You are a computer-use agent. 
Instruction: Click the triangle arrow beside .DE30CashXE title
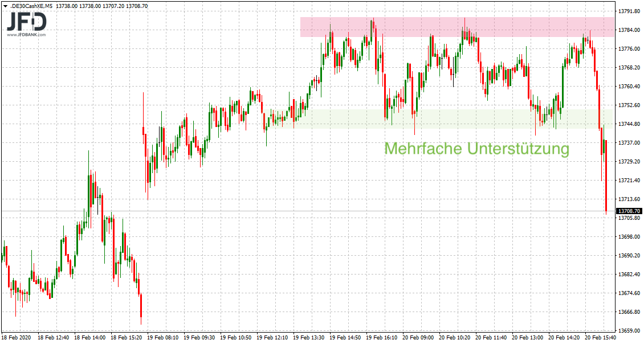(x=5, y=6)
